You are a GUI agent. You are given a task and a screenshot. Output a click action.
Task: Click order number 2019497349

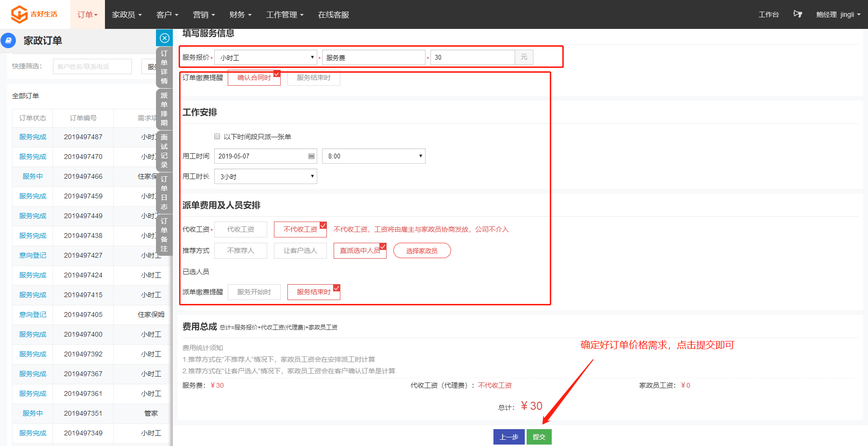pos(83,433)
